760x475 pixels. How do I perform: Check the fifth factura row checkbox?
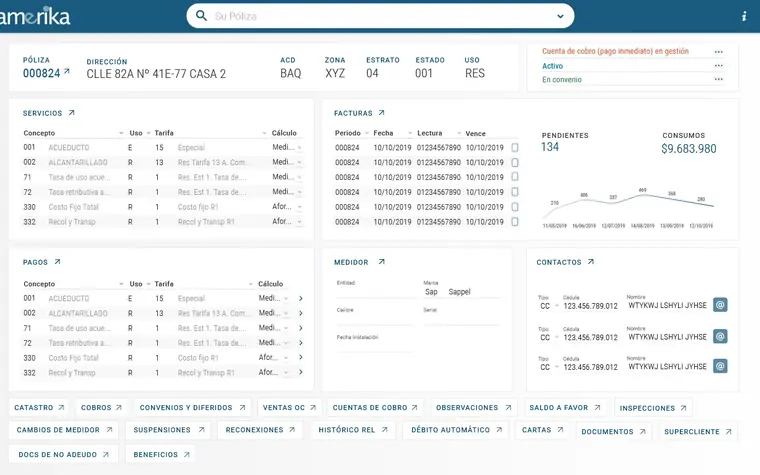pyautogui.click(x=515, y=207)
